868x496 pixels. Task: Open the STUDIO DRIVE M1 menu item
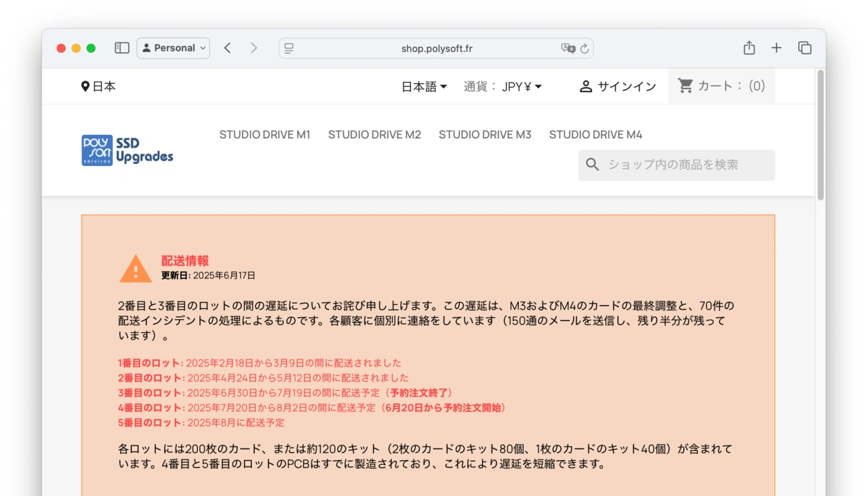264,134
